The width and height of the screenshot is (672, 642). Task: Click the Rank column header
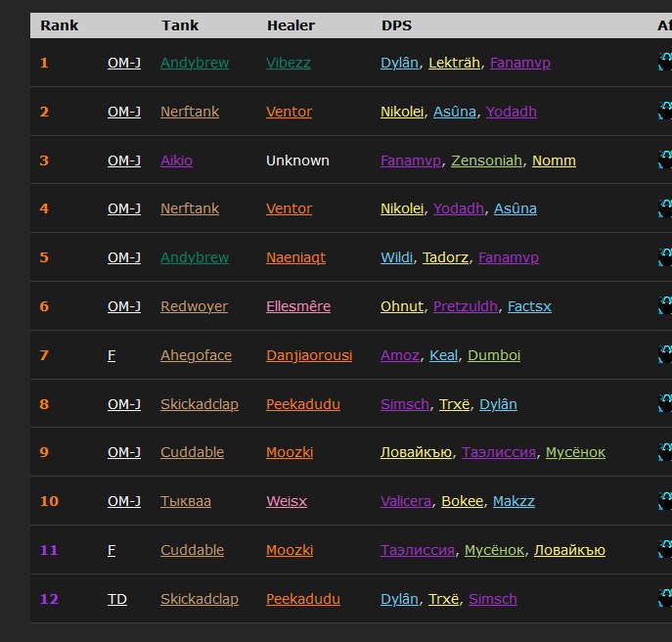pyautogui.click(x=60, y=25)
